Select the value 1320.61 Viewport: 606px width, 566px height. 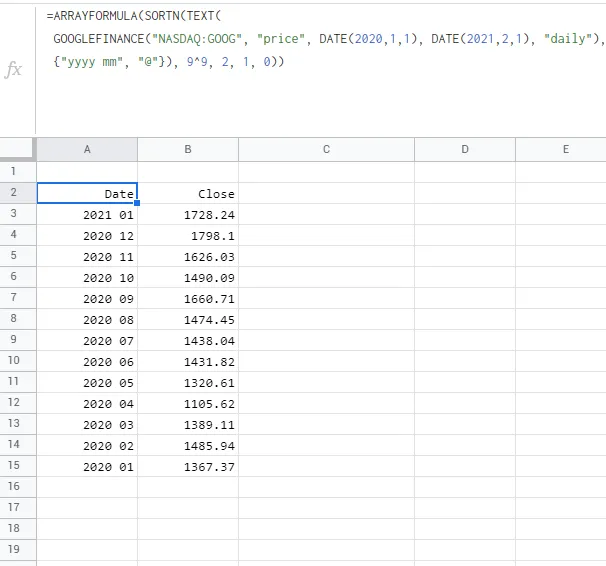click(188, 382)
